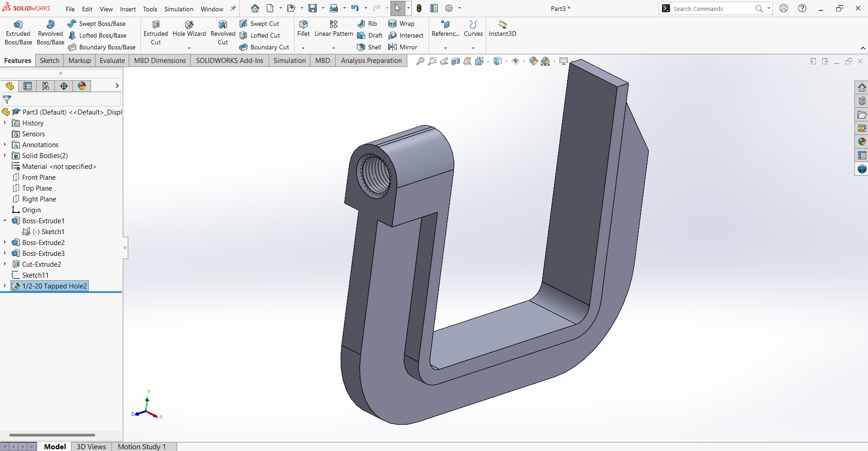Select the Boundary Cut tool
Image resolution: width=868 pixels, height=451 pixels.
pos(265,47)
